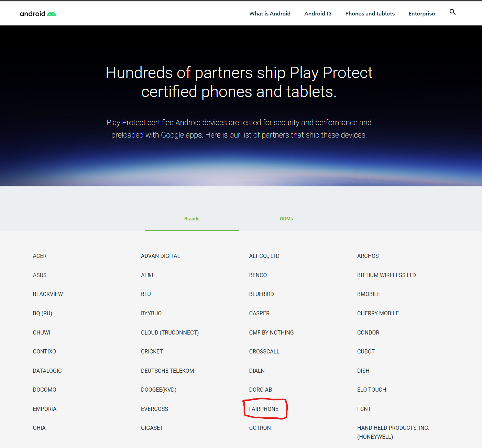Switch to the ODMs tab
This screenshot has height=448, width=482.
pyautogui.click(x=286, y=219)
